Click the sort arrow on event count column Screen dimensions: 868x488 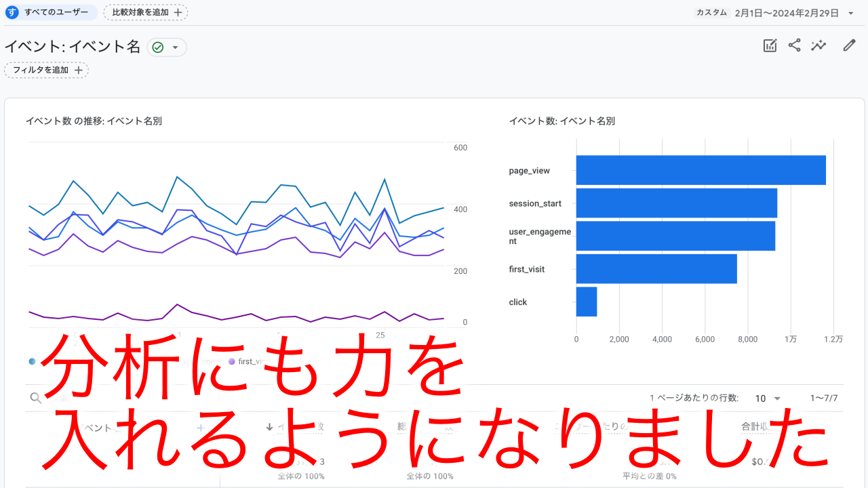269,427
